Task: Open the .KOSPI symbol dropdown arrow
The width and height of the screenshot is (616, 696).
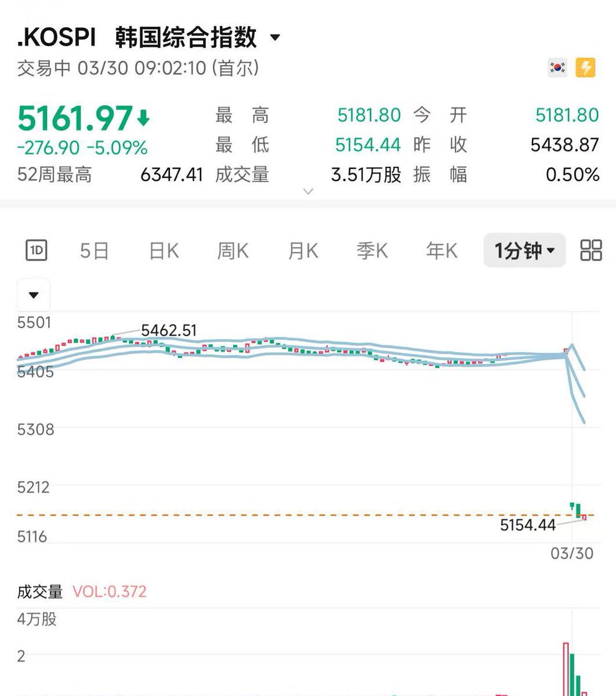Action: (x=276, y=38)
